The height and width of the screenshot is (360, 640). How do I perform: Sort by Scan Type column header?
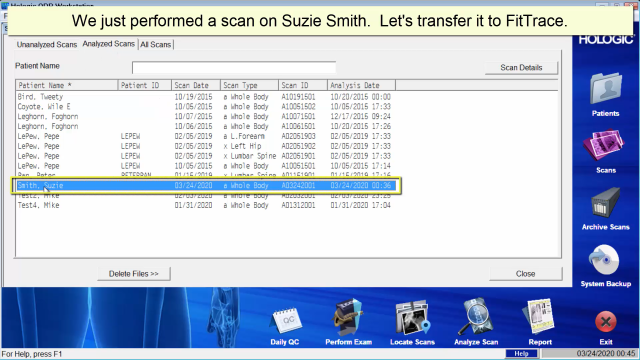click(249, 85)
